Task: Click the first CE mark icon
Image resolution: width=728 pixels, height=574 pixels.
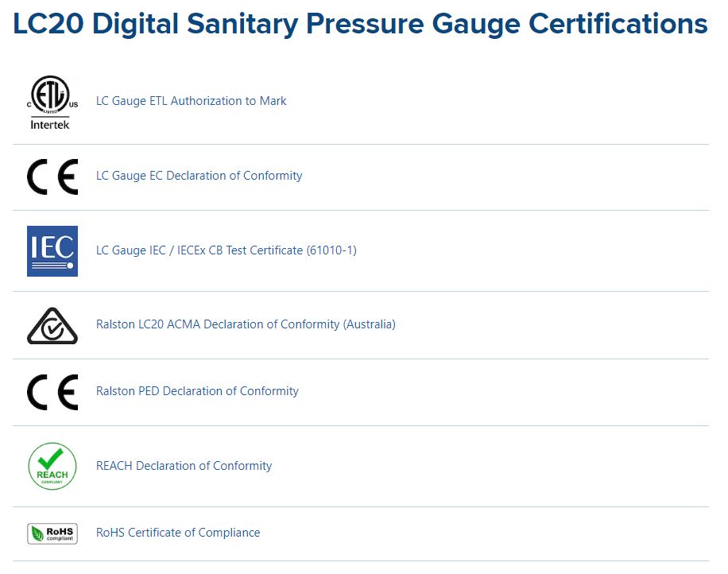Action: click(x=52, y=176)
